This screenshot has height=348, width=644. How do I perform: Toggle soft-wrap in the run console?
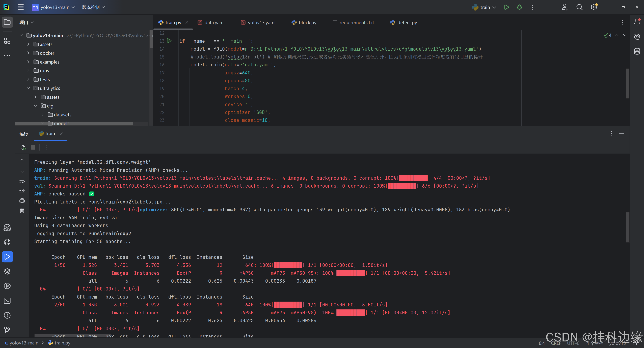tap(22, 181)
